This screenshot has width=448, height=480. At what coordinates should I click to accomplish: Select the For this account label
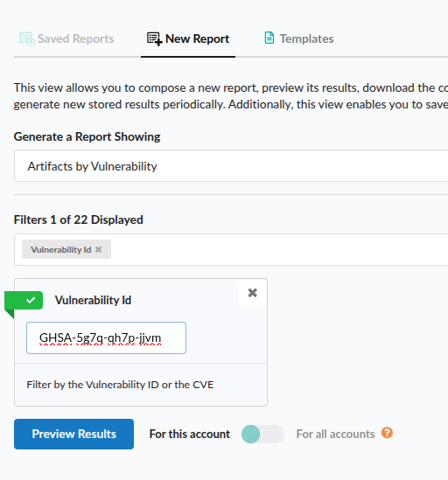189,434
